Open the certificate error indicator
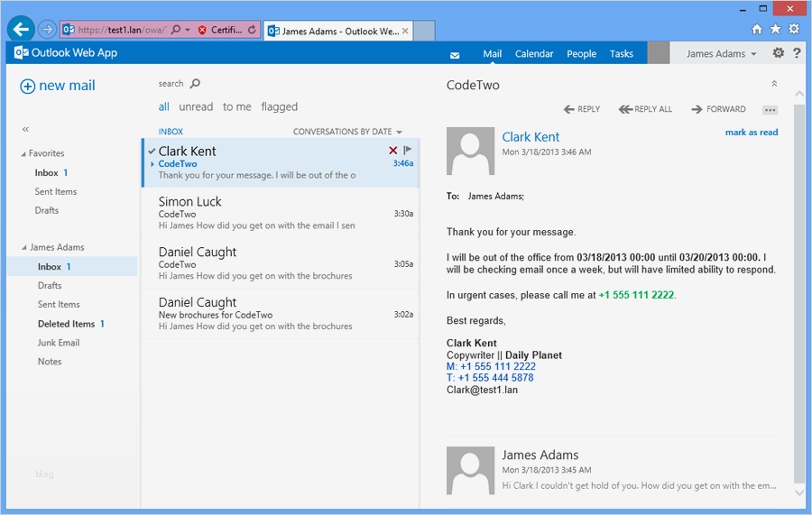Image resolution: width=812 pixels, height=515 pixels. point(220,30)
